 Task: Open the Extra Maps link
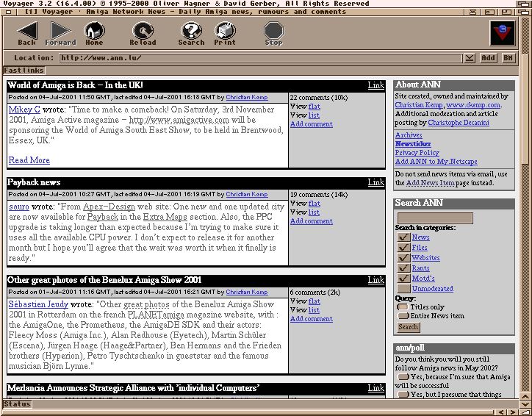point(165,217)
